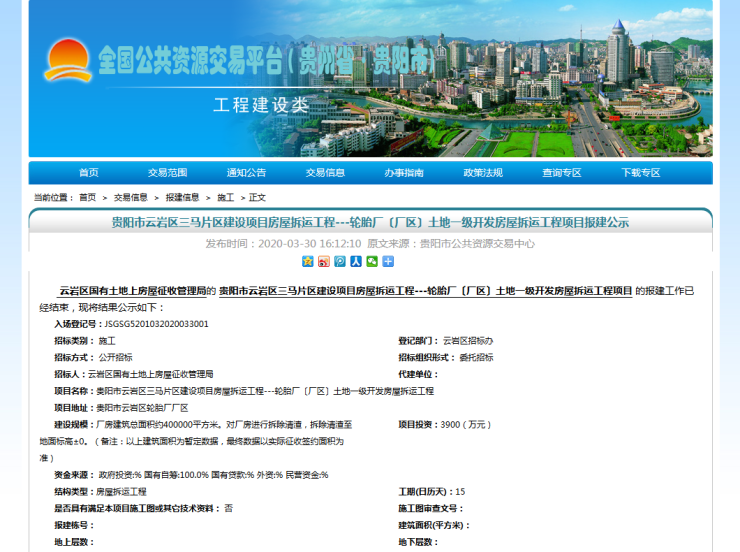Click the 地下层数 label
740x552 pixels.
pos(418,542)
